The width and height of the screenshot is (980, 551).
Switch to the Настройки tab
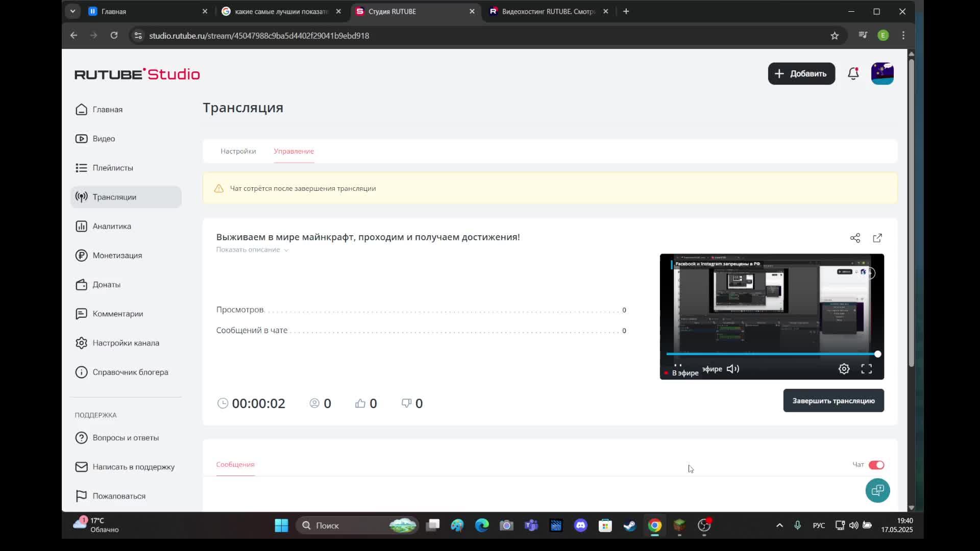238,151
